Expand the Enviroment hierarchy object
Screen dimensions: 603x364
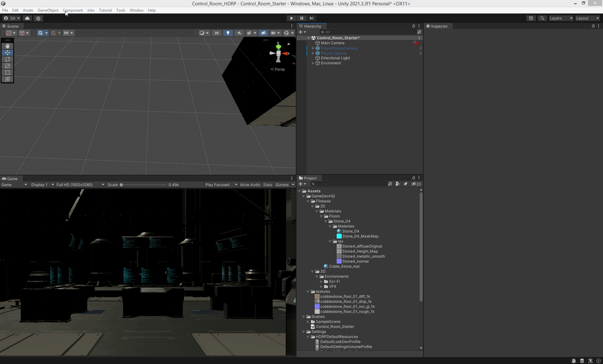point(313,63)
